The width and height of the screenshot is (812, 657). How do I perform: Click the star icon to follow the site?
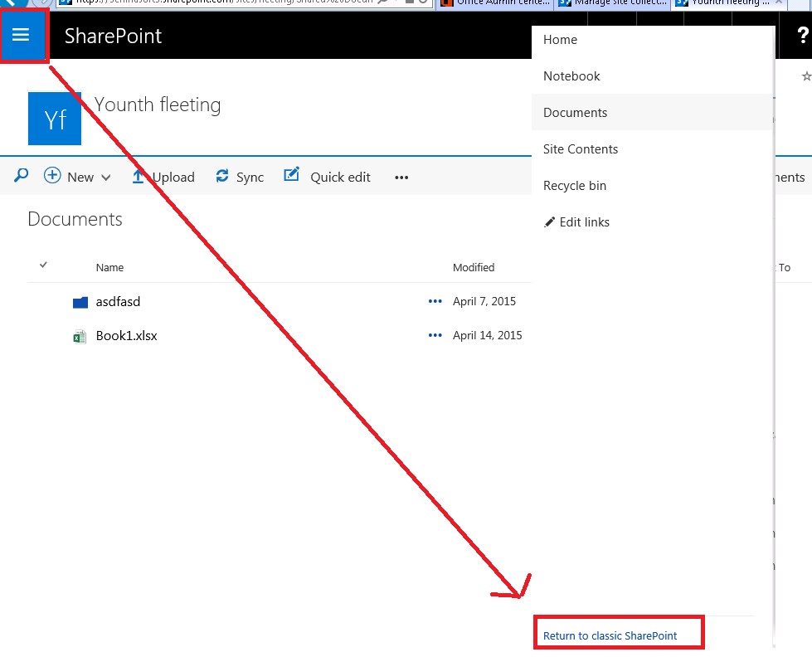[x=805, y=75]
